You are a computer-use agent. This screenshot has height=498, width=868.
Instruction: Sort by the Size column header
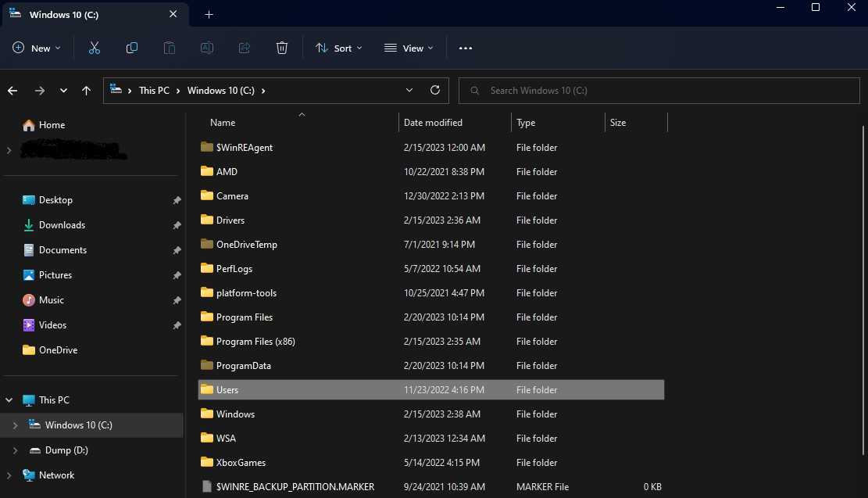click(618, 123)
